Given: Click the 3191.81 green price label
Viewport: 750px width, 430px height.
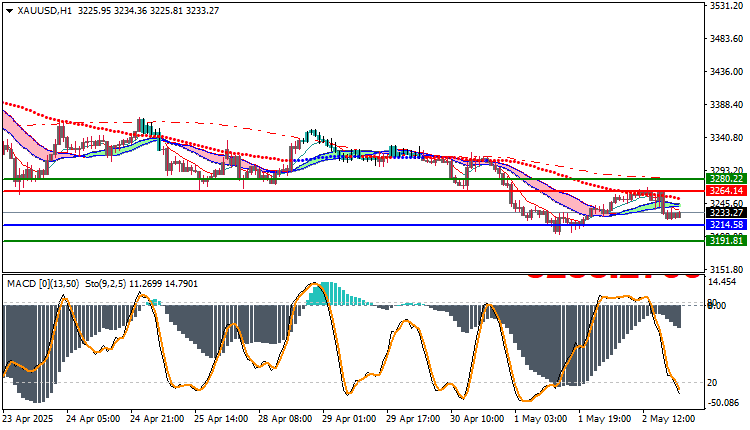Looking at the screenshot, I should point(727,241).
